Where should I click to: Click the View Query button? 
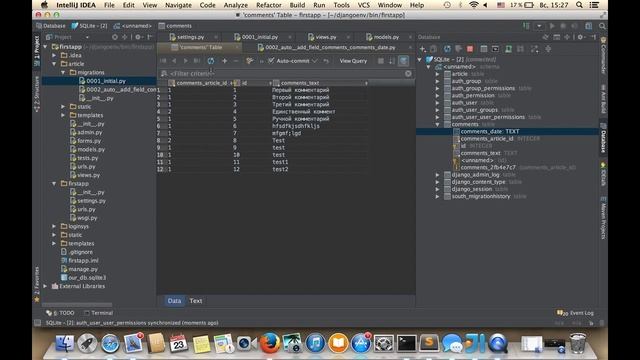tap(353, 61)
